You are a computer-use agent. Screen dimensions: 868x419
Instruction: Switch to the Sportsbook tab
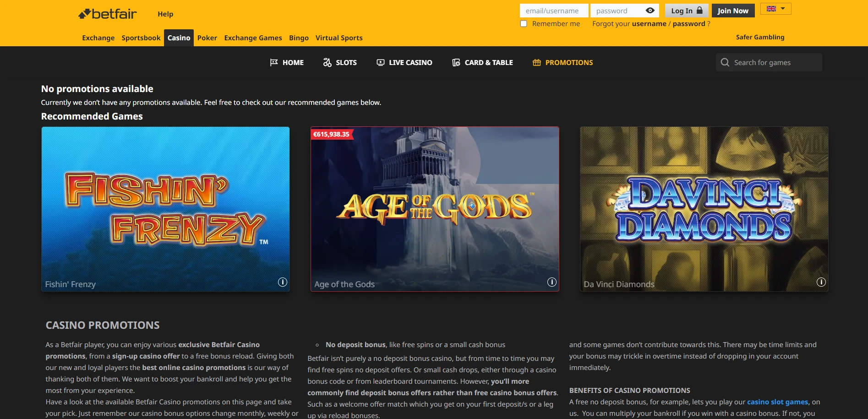(141, 38)
